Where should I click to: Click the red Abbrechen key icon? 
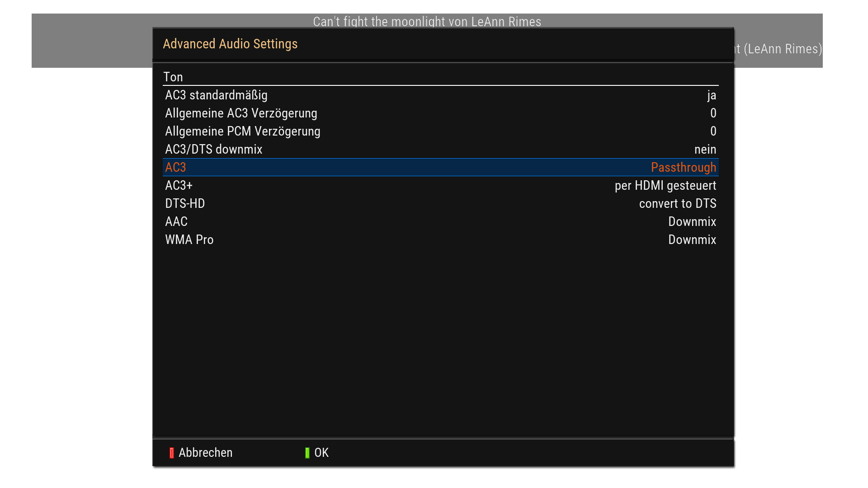(172, 453)
